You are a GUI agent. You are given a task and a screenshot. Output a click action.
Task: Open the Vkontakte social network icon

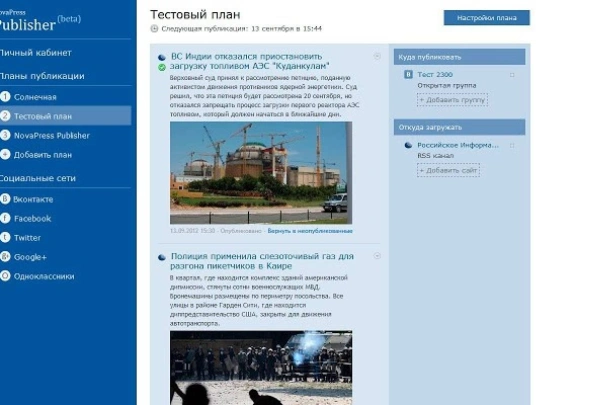[x=5, y=199]
